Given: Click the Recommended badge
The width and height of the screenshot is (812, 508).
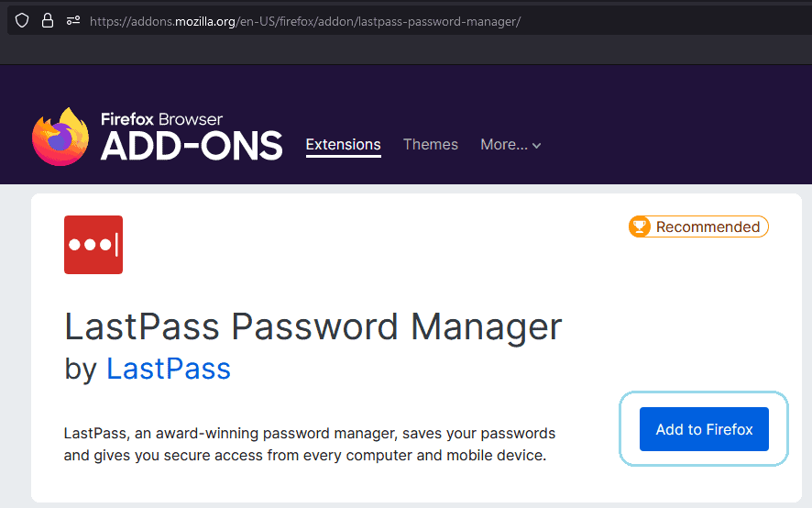Looking at the screenshot, I should pos(698,226).
